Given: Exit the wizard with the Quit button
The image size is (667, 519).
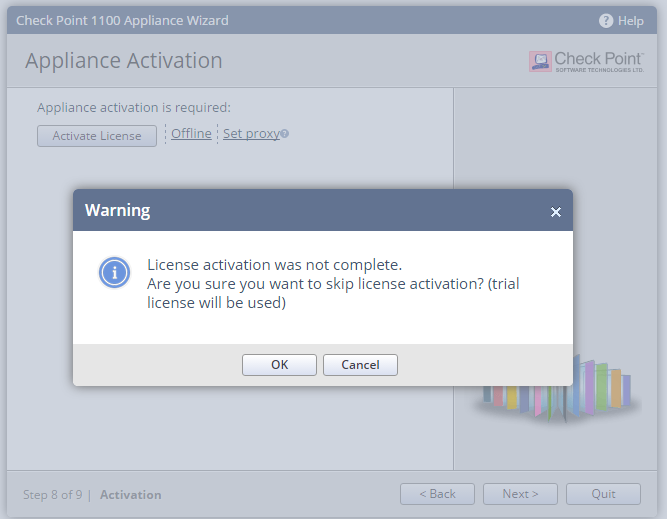Looking at the screenshot, I should pyautogui.click(x=603, y=494).
